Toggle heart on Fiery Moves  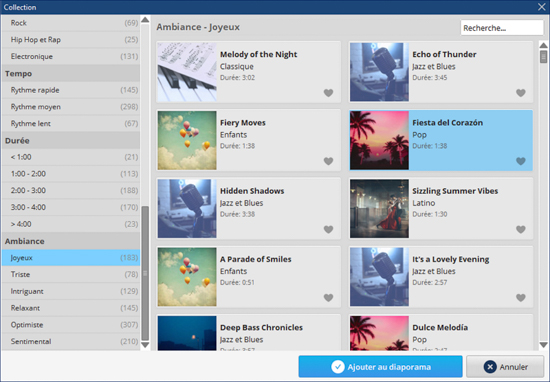coord(328,161)
